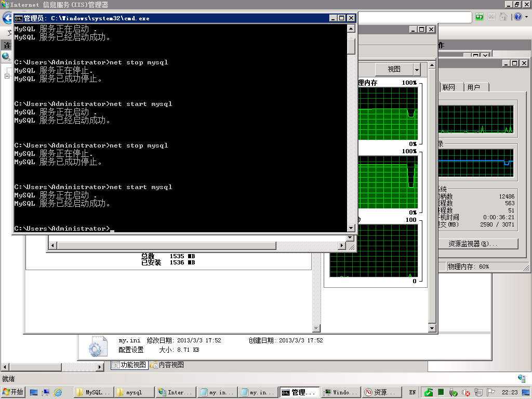Click left arrow of horizontal scrollbar below cmd

(52, 245)
